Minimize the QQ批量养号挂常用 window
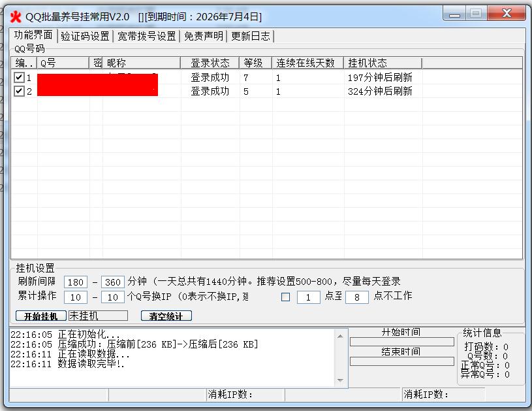532x411 pixels. 454,14
